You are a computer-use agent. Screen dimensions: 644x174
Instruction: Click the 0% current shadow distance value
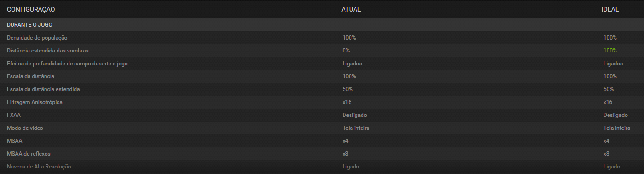point(346,51)
